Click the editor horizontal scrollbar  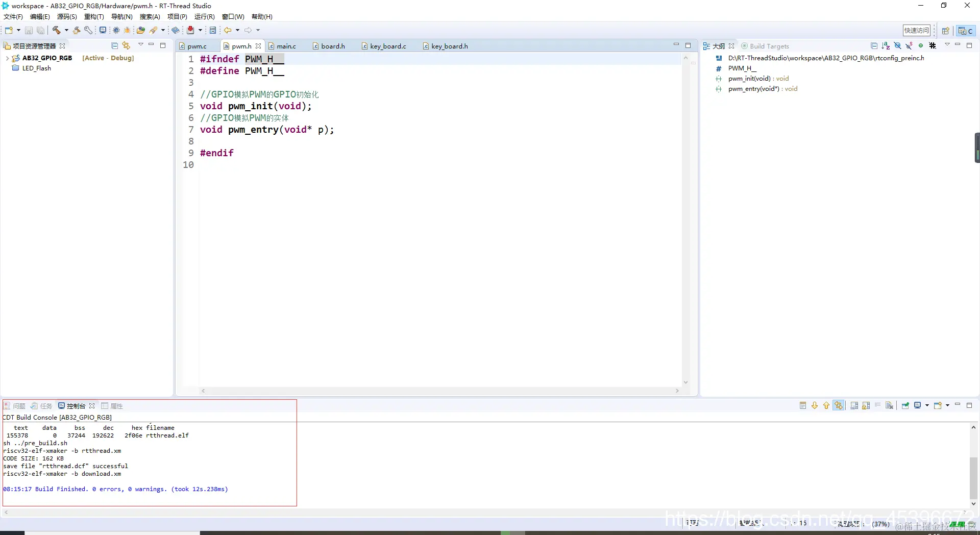440,391
